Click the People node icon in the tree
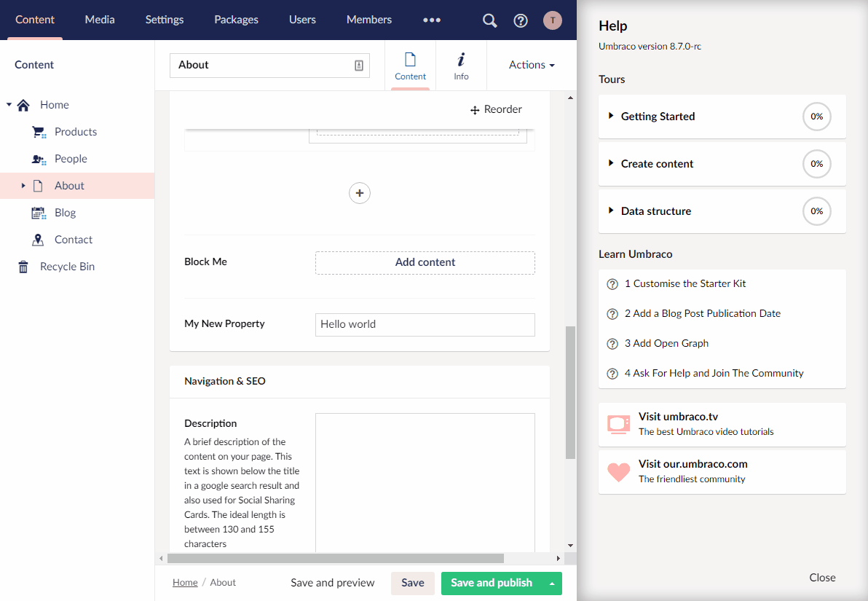This screenshot has height=601, width=868. pyautogui.click(x=38, y=158)
